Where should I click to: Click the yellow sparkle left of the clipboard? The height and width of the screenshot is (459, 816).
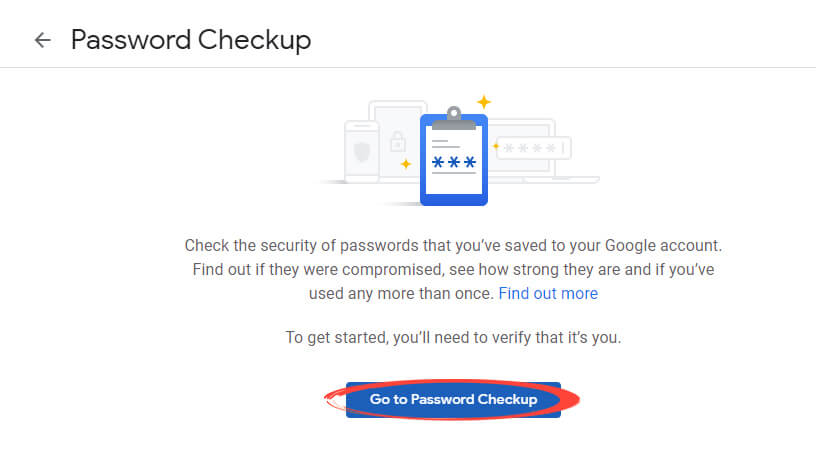click(406, 164)
